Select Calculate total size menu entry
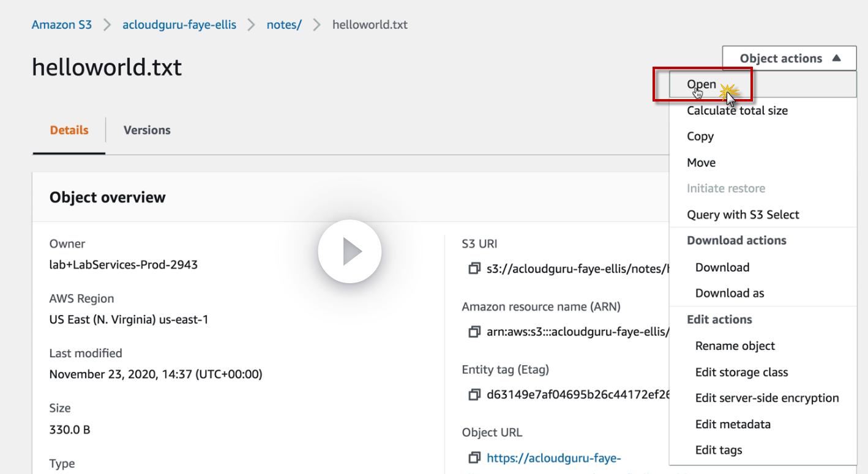868x474 pixels. (763, 111)
